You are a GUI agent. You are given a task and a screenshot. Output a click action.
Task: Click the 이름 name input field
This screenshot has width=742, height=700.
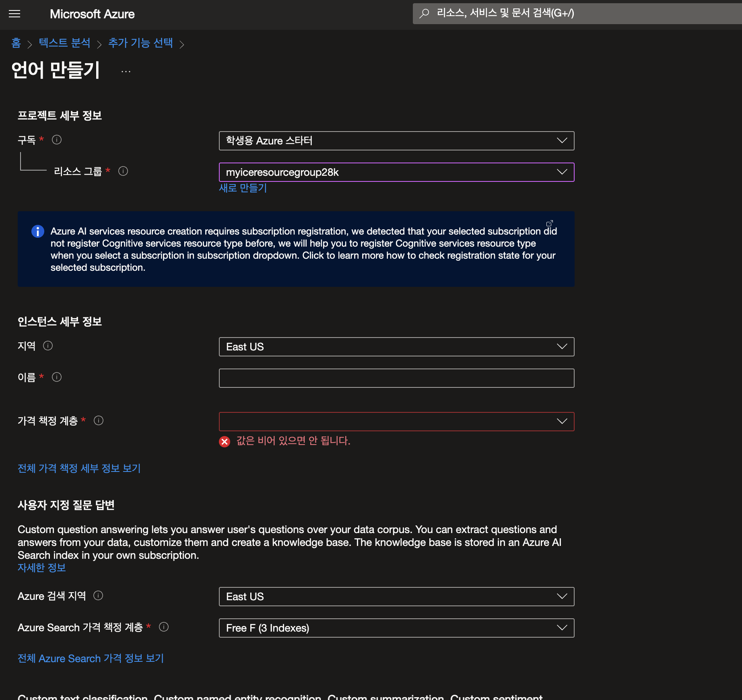point(396,378)
